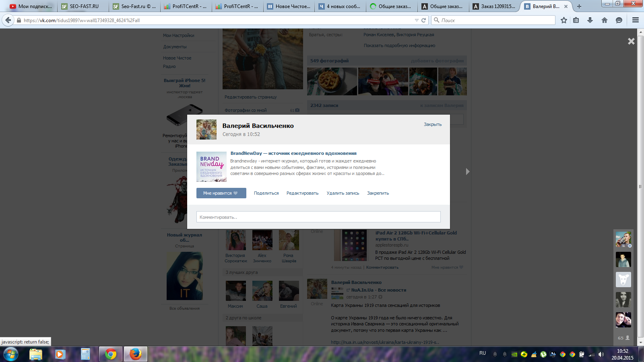Pin the post using Закрепить
The image size is (644, 362).
pos(378,193)
